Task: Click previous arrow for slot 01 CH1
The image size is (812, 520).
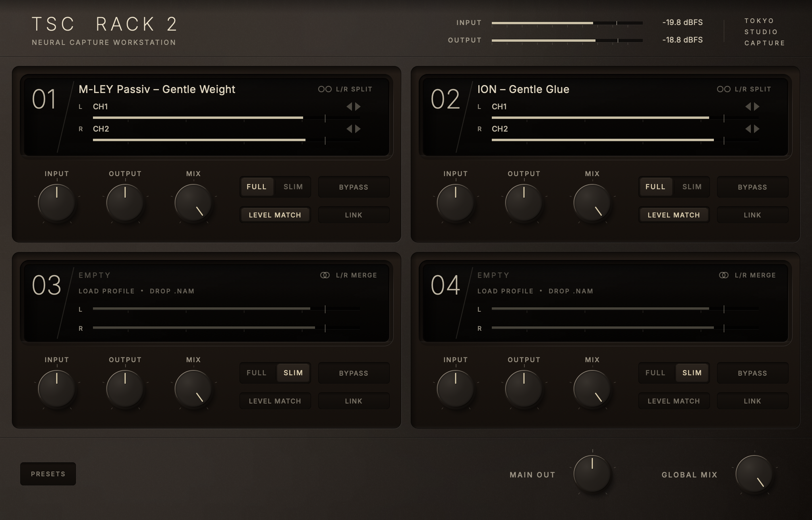Action: coord(349,107)
